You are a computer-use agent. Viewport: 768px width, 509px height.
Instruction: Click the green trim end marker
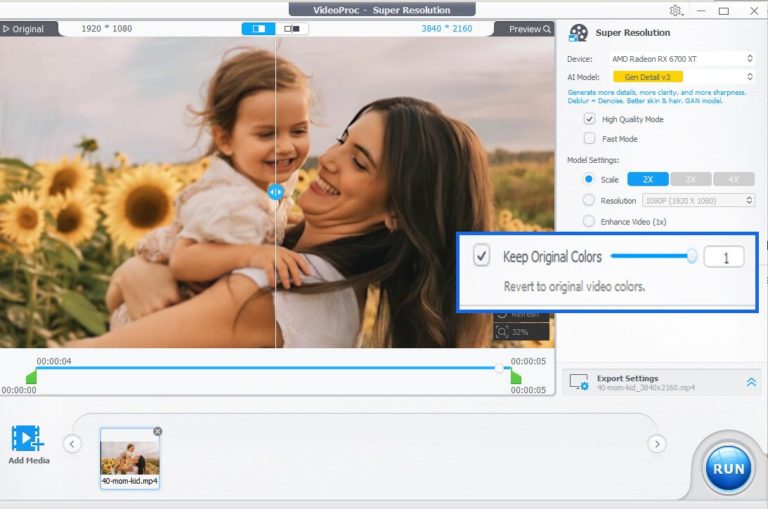516,377
